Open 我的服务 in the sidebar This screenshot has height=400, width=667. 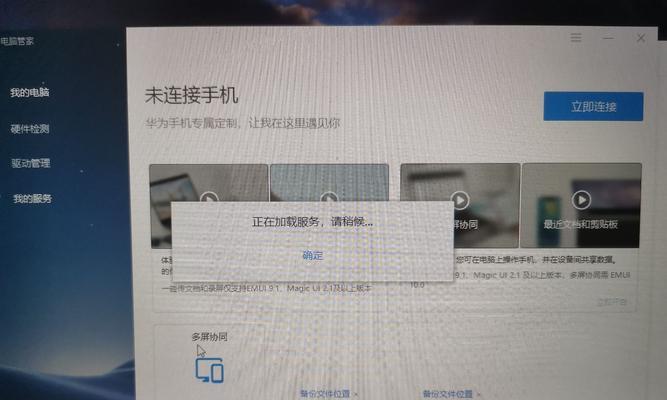click(x=32, y=198)
